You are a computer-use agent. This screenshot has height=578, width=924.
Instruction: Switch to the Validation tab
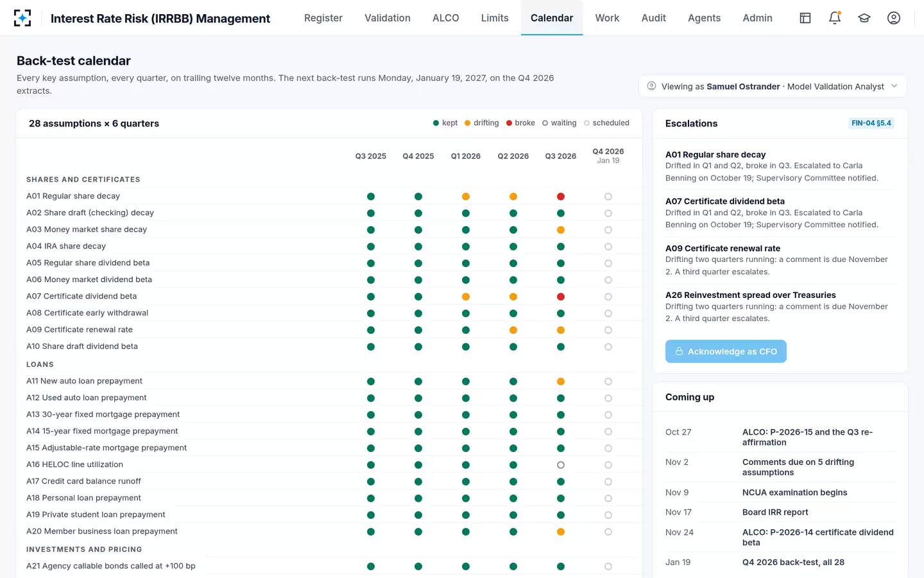388,18
